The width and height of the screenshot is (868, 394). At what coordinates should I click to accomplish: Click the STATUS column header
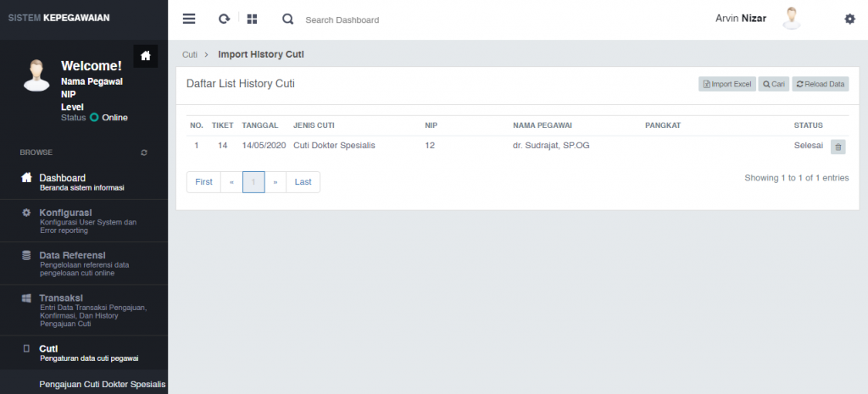point(808,125)
